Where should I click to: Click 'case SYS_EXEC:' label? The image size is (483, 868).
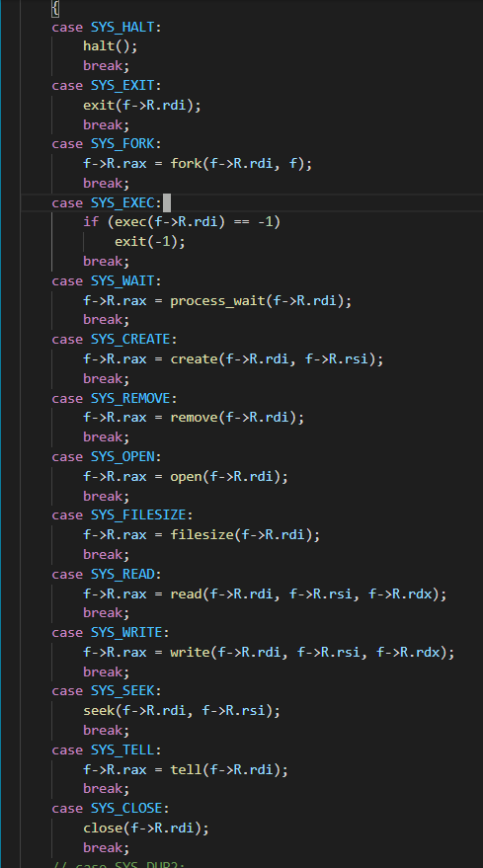pos(107,203)
